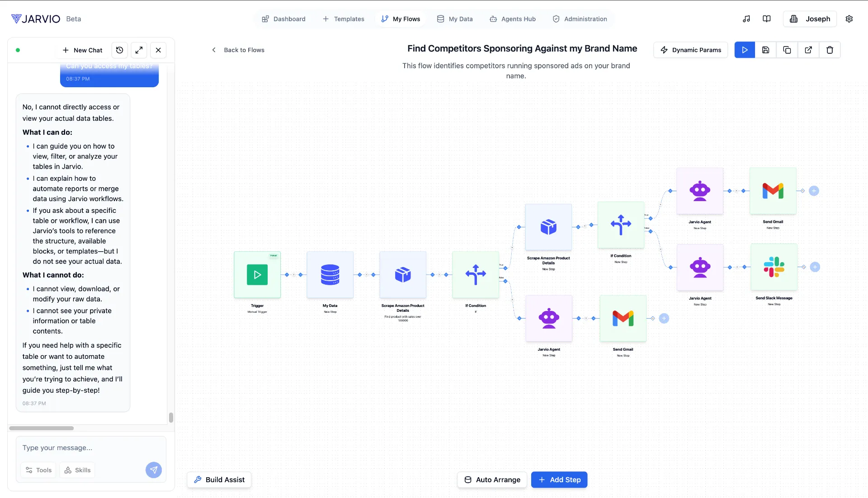Click the Build Assist button
The height and width of the screenshot is (498, 868).
coord(219,479)
